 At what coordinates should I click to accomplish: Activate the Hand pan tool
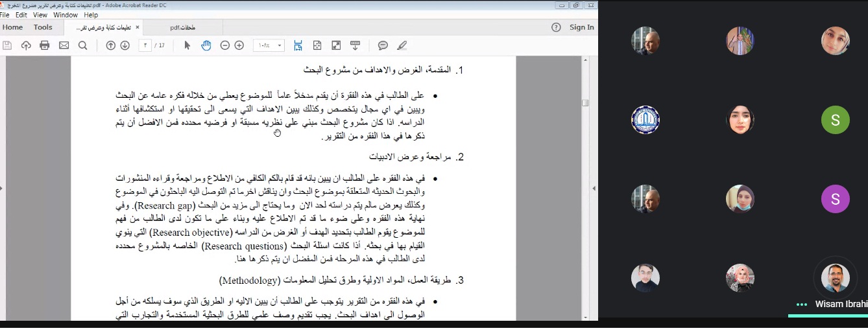(x=206, y=45)
